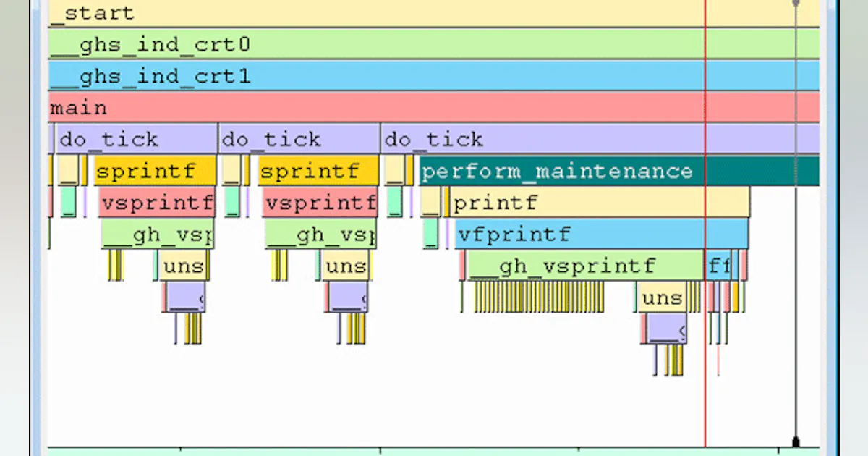The width and height of the screenshot is (868, 456).
Task: Select the leftmost sprintf block
Action: [x=155, y=171]
